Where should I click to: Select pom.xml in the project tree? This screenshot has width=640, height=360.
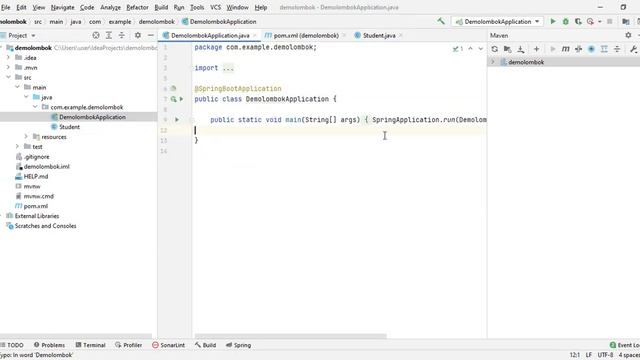36,206
